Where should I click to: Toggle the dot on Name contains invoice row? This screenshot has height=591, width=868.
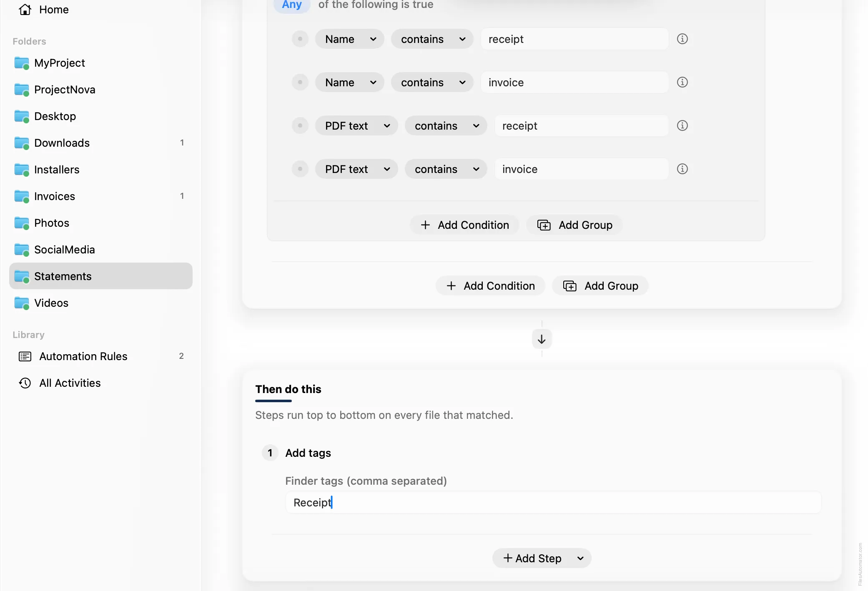click(x=300, y=82)
